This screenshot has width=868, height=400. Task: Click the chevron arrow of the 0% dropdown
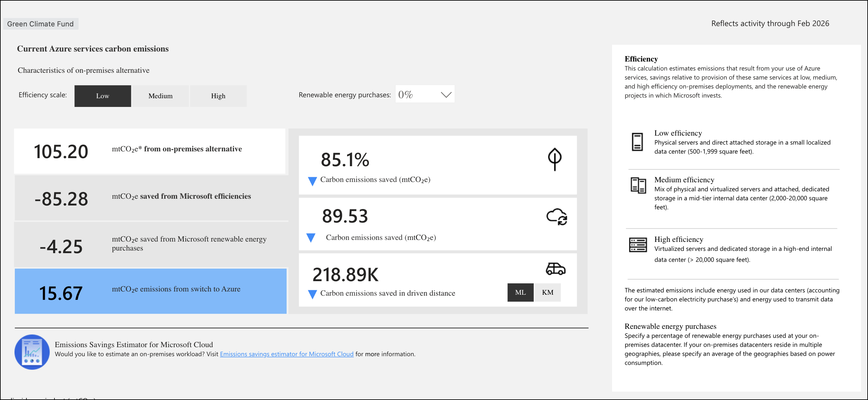446,95
